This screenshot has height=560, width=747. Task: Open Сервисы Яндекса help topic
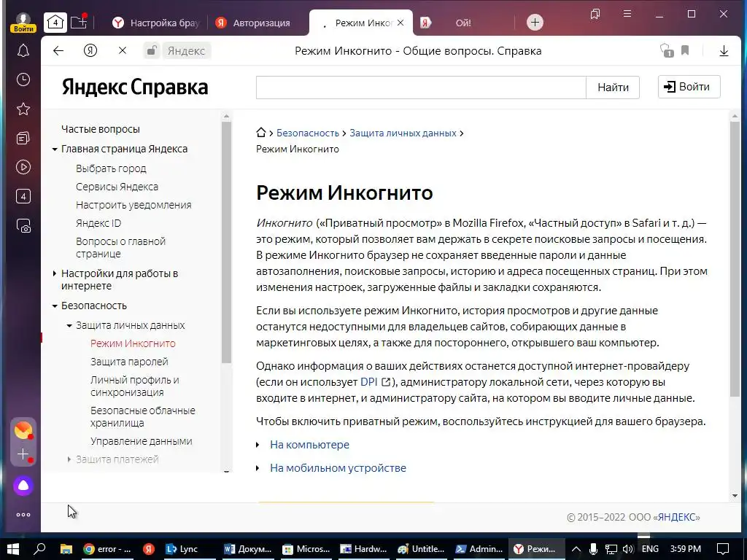pyautogui.click(x=117, y=187)
